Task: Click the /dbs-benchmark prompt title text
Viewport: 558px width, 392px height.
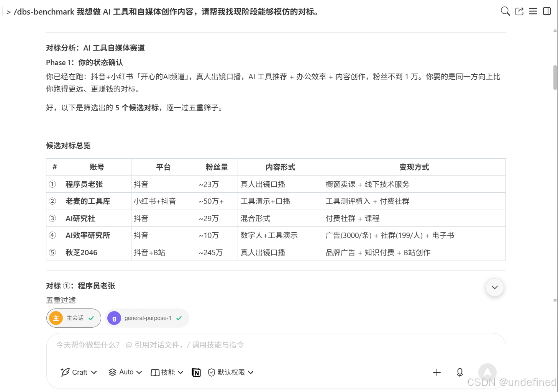Action: click(x=166, y=12)
